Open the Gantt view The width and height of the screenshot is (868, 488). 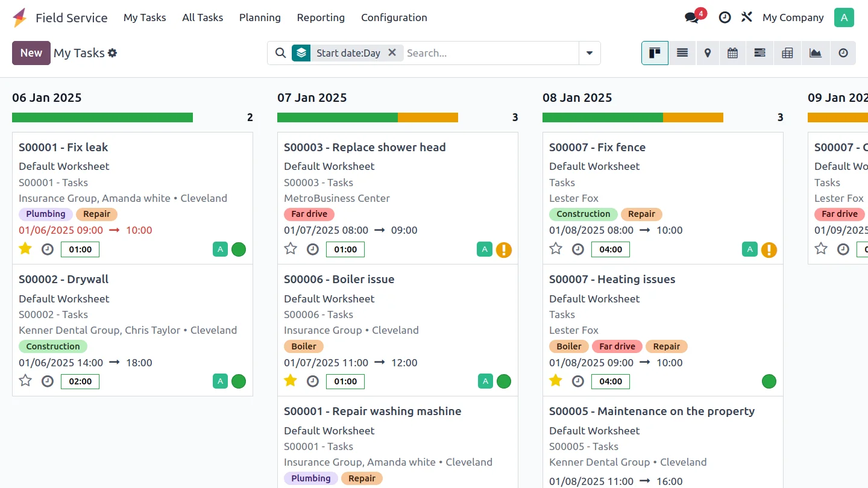759,53
